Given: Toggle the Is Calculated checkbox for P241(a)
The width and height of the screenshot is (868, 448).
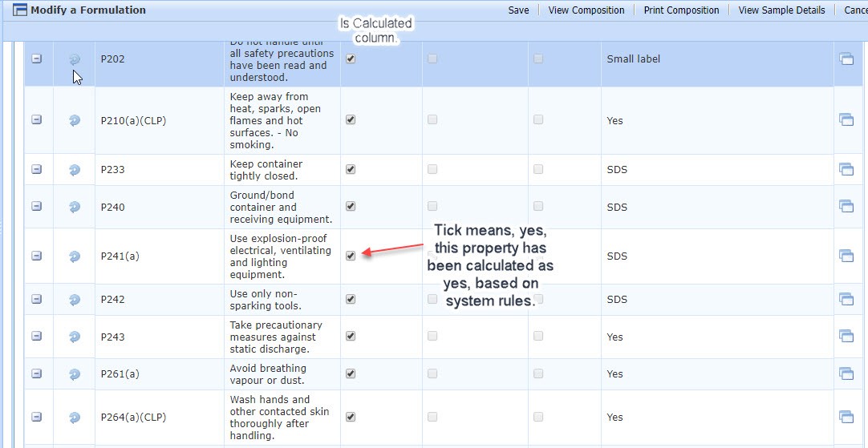Looking at the screenshot, I should (x=351, y=256).
